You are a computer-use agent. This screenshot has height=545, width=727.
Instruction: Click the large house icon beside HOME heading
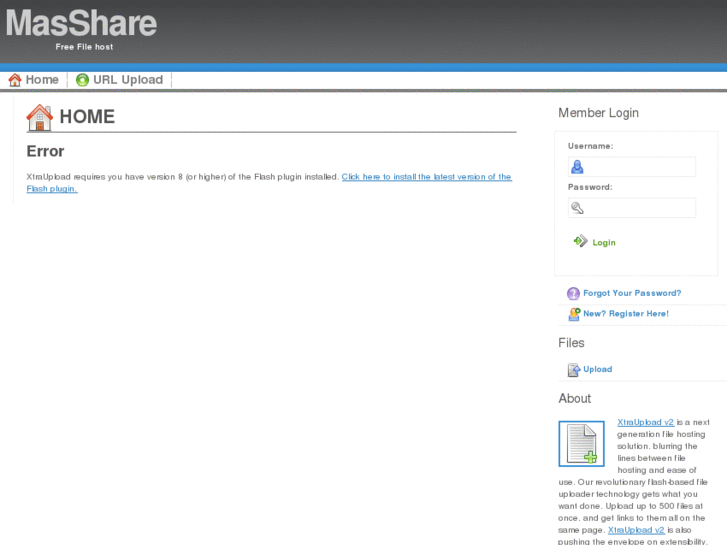[x=40, y=117]
